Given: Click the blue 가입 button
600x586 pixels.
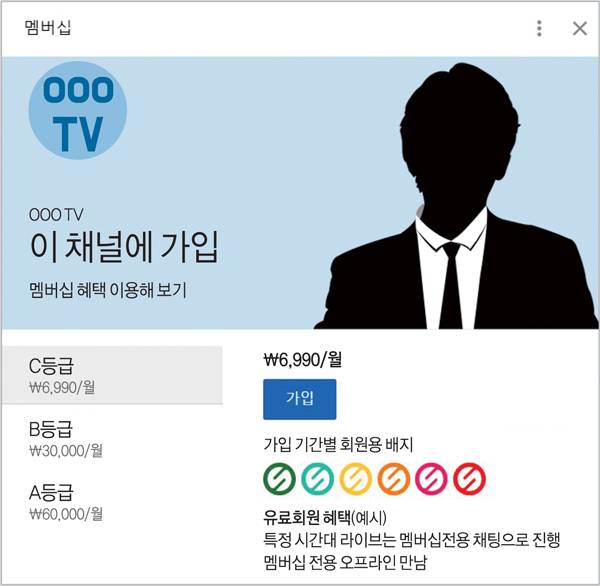Looking at the screenshot, I should (x=300, y=399).
